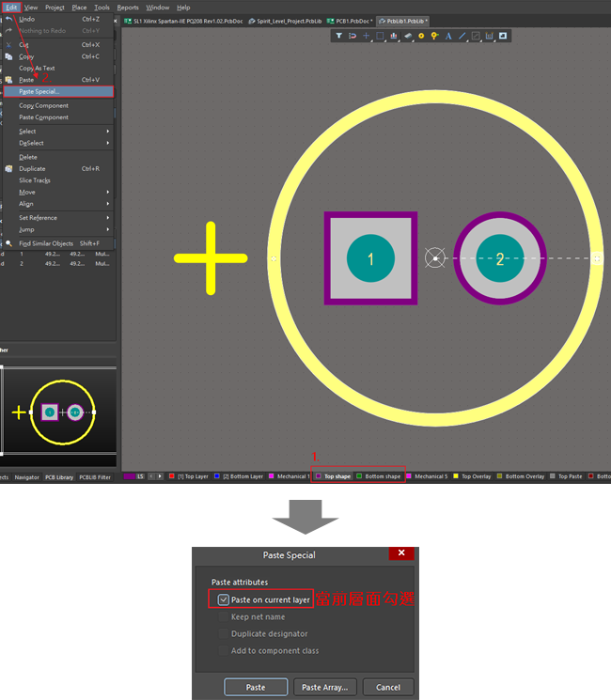Image resolution: width=611 pixels, height=700 pixels.
Task: Click the selection filter funnel icon
Action: tap(339, 36)
